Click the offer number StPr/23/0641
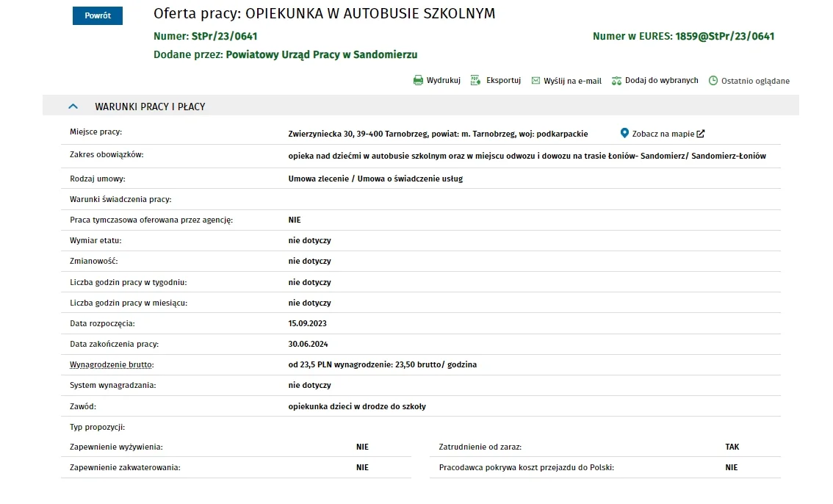Screen dimensions: 833x504 pos(224,37)
